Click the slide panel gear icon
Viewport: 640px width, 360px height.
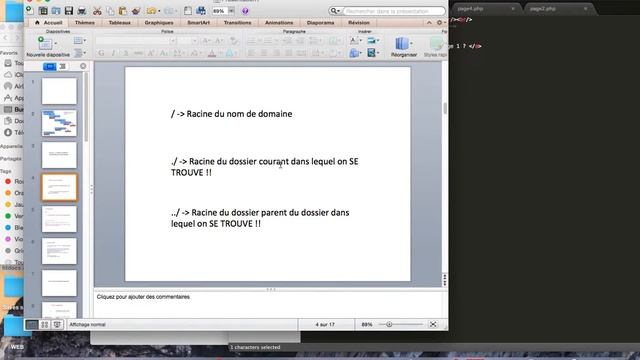[83, 66]
